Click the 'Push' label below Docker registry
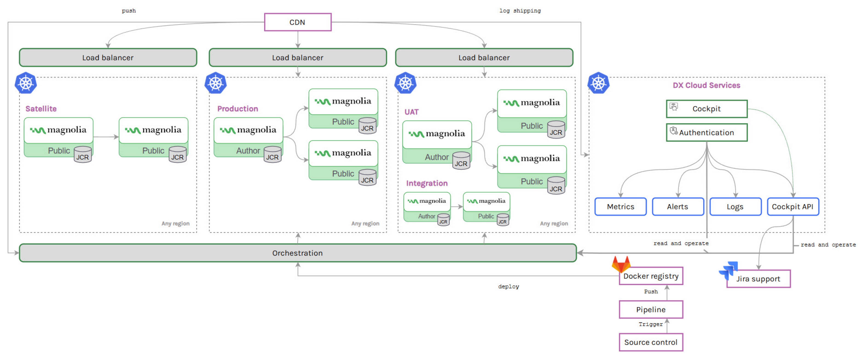The width and height of the screenshot is (868, 360). pyautogui.click(x=651, y=292)
